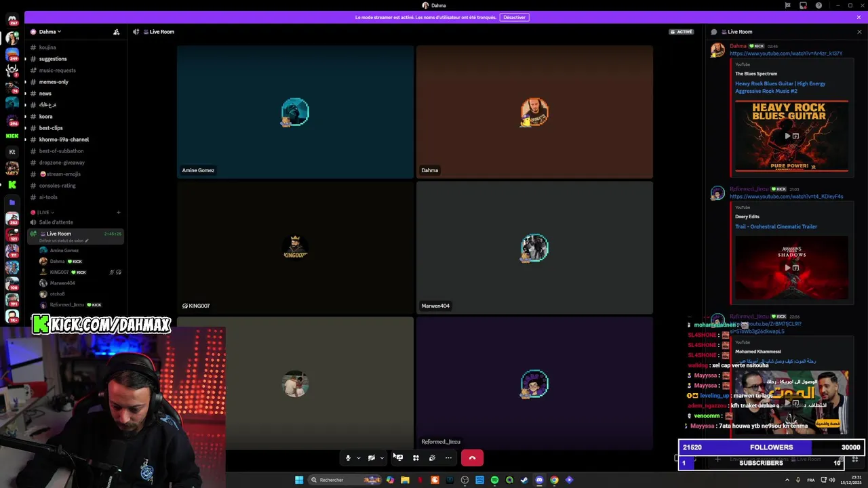Open the Kick server icon in server list
The height and width of the screenshot is (488, 868).
click(12, 136)
